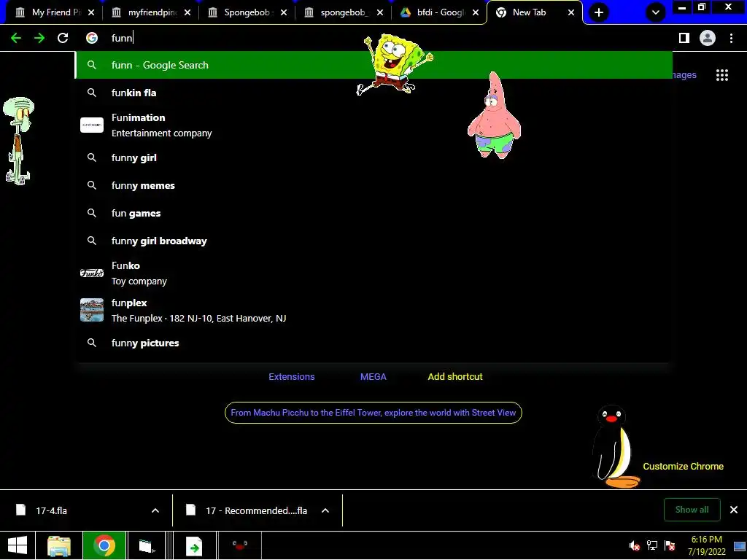Open the green arrow document taskbar app
This screenshot has height=560, width=747.
click(194, 545)
